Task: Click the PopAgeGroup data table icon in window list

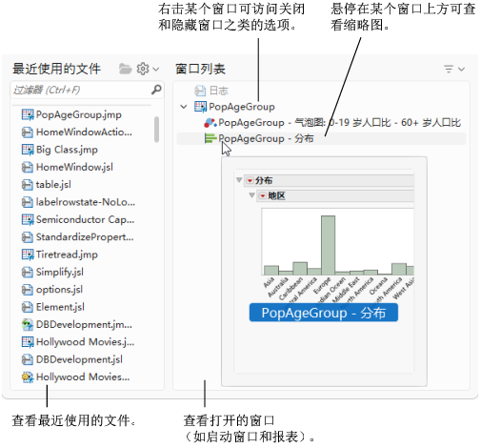Action: pos(200,107)
